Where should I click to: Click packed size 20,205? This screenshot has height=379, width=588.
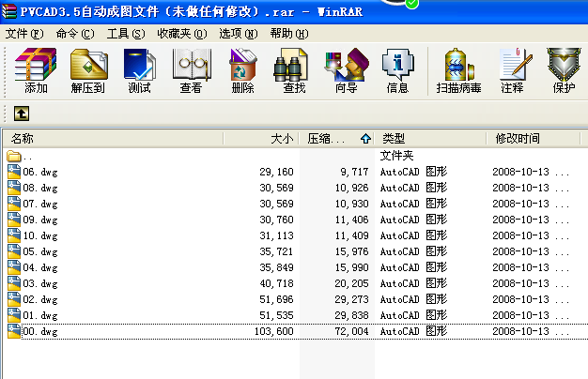(351, 283)
